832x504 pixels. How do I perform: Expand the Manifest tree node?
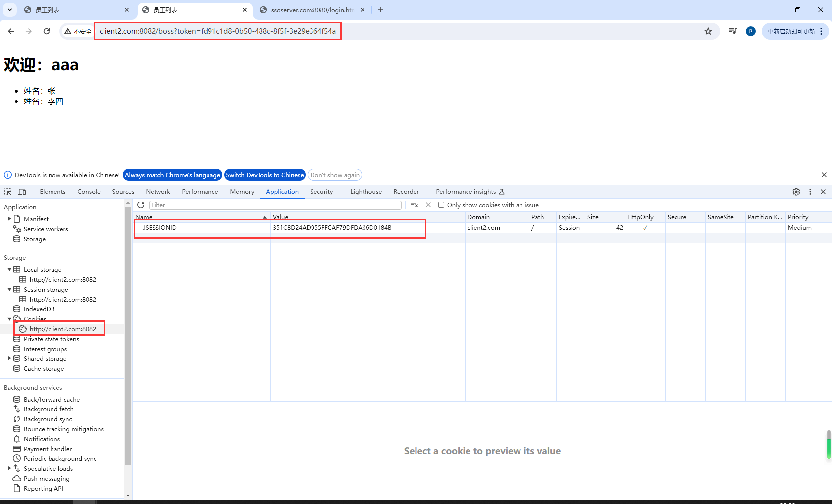pyautogui.click(x=9, y=218)
